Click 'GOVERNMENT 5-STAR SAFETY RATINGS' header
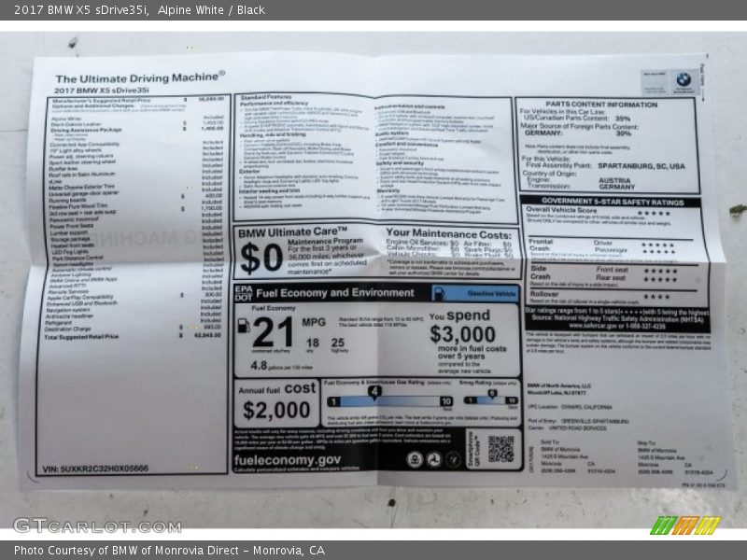This screenshot has height=560, width=747. (613, 202)
